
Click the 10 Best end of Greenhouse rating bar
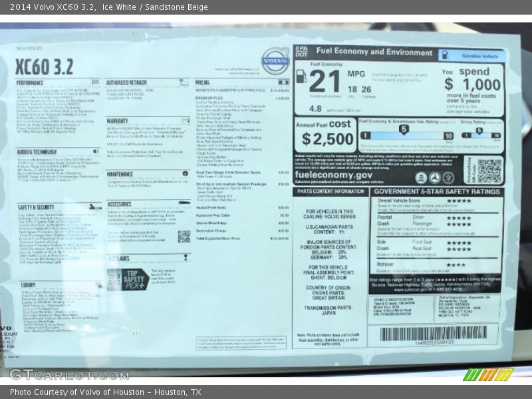pyautogui.click(x=448, y=136)
